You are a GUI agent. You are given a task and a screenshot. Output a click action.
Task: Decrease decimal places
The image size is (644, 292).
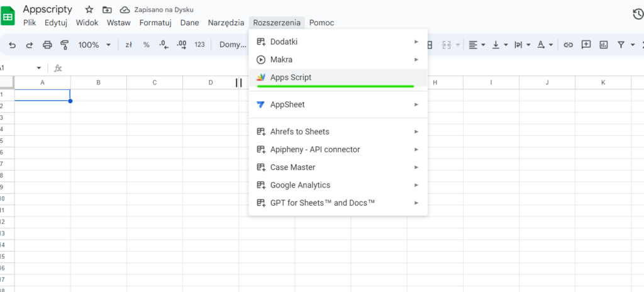coord(164,45)
